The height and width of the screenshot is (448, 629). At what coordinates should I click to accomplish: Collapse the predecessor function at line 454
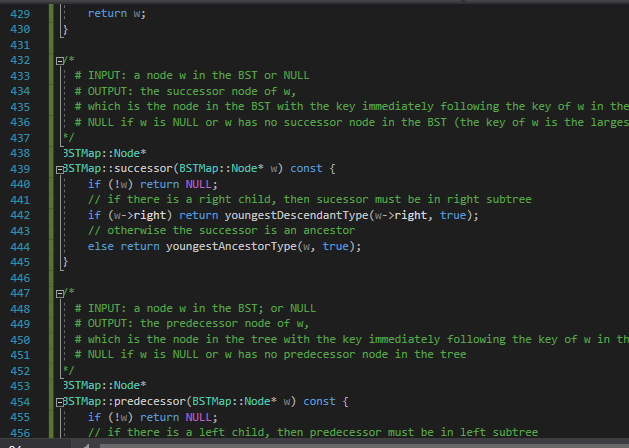click(x=59, y=402)
